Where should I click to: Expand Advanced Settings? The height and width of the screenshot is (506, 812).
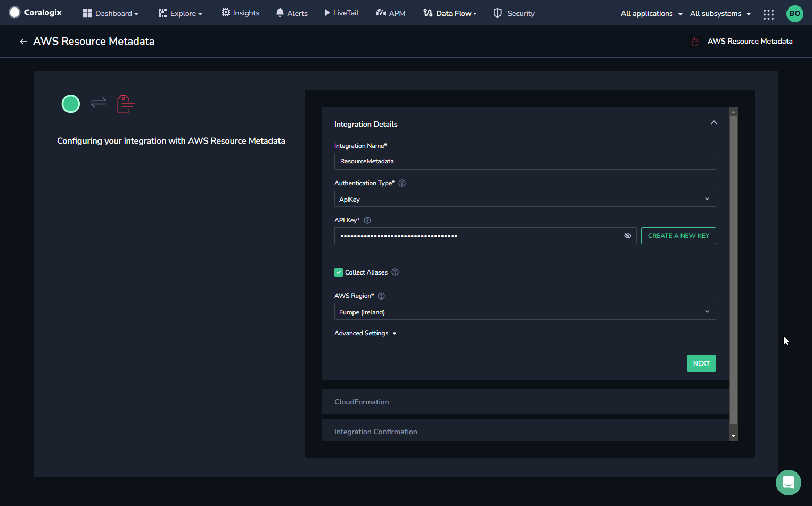point(366,333)
